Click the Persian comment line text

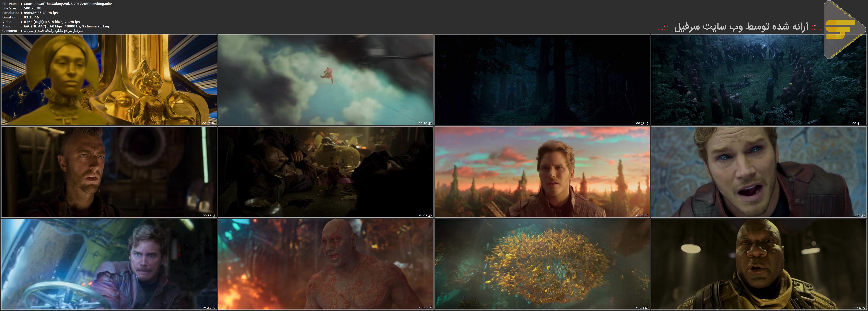[x=53, y=31]
